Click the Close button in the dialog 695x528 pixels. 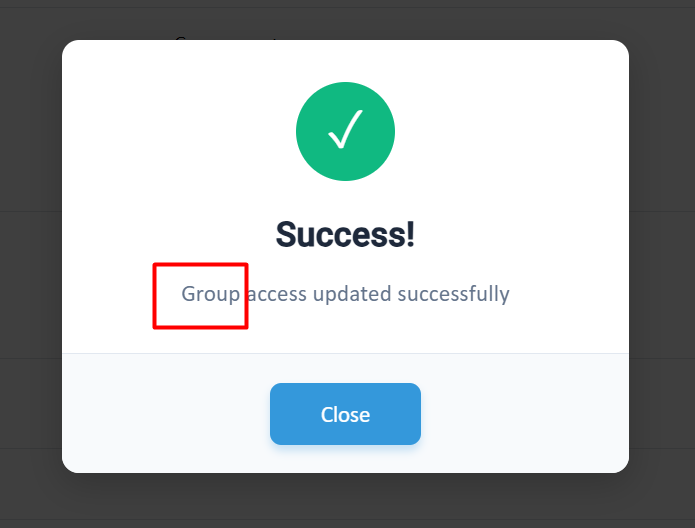(345, 414)
